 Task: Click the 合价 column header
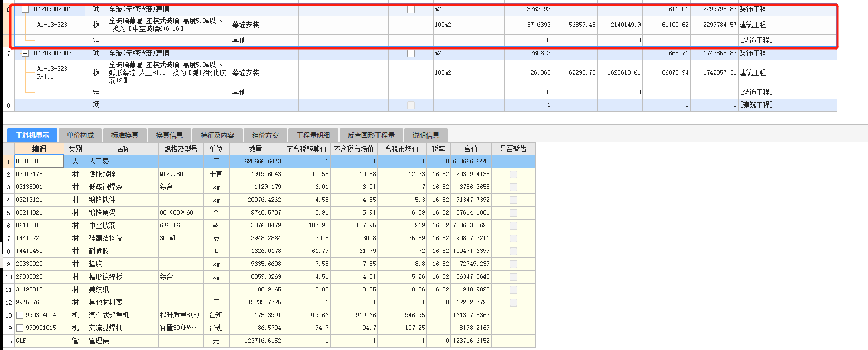(x=471, y=149)
